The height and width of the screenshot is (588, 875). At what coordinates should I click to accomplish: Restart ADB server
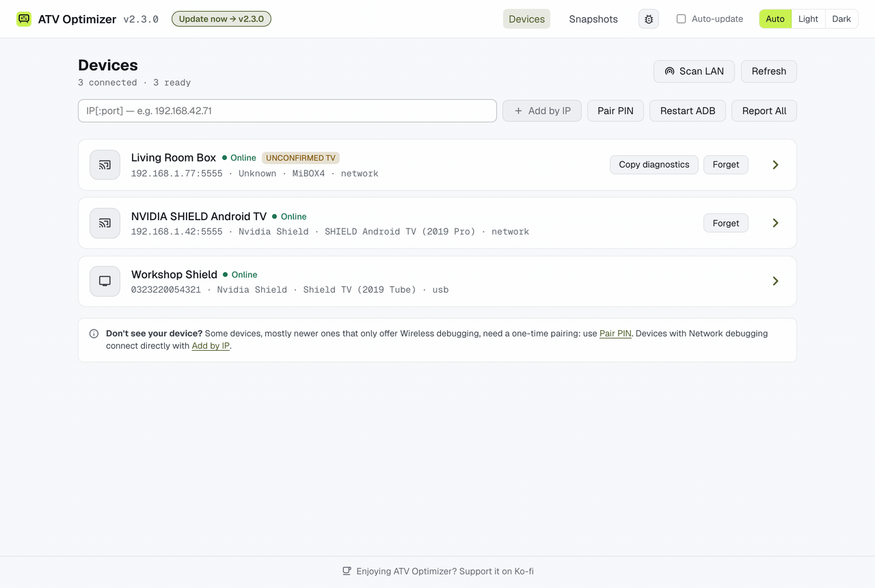tap(688, 111)
